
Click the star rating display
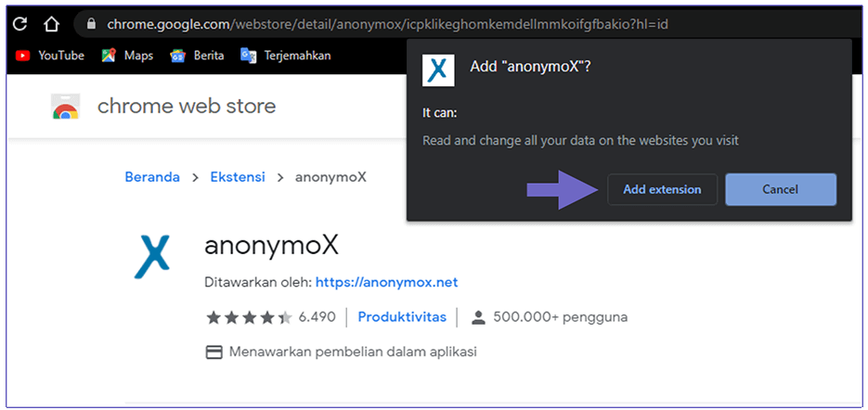[x=249, y=317]
